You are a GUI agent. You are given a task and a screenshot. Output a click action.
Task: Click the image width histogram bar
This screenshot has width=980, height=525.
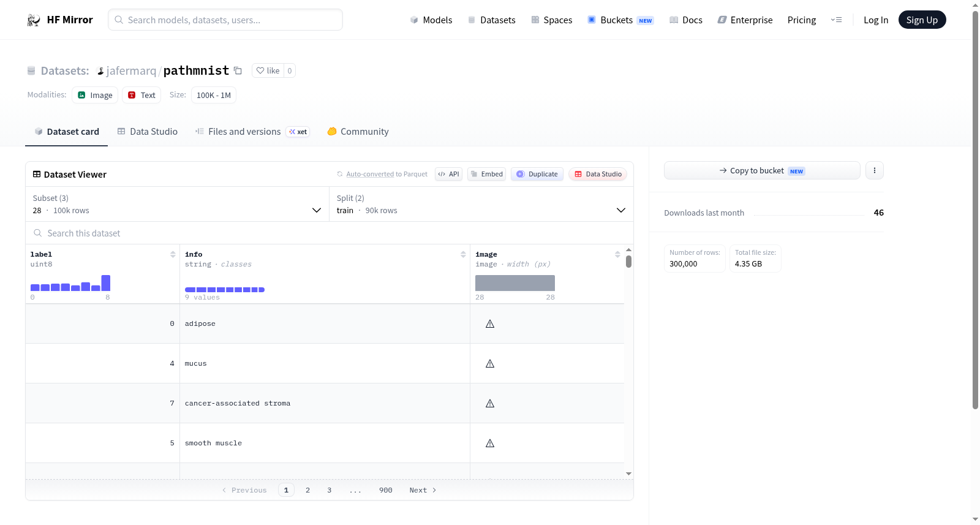[515, 283]
